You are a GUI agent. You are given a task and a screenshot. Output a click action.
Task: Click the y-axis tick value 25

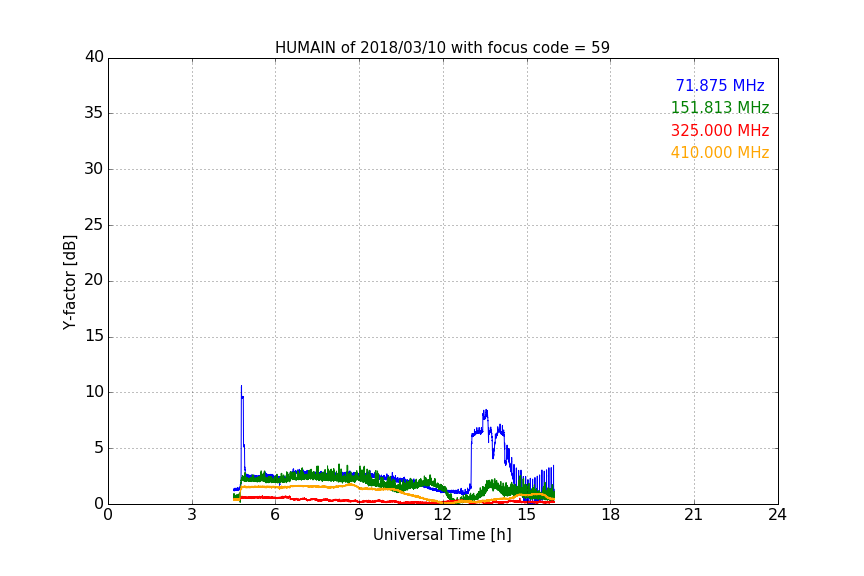(94, 225)
